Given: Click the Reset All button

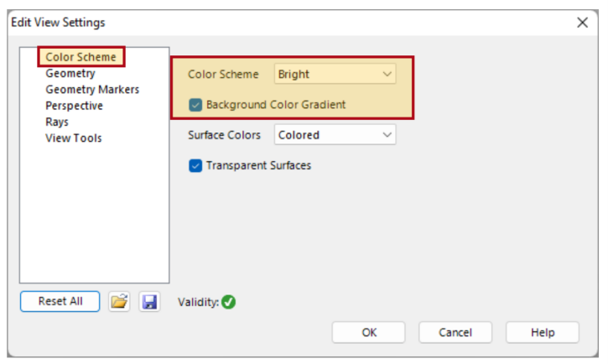Looking at the screenshot, I should pyautogui.click(x=60, y=301).
